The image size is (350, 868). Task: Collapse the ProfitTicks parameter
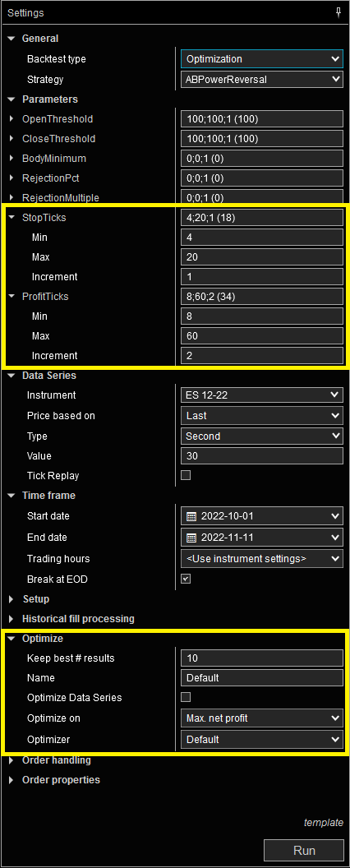pos(12,297)
